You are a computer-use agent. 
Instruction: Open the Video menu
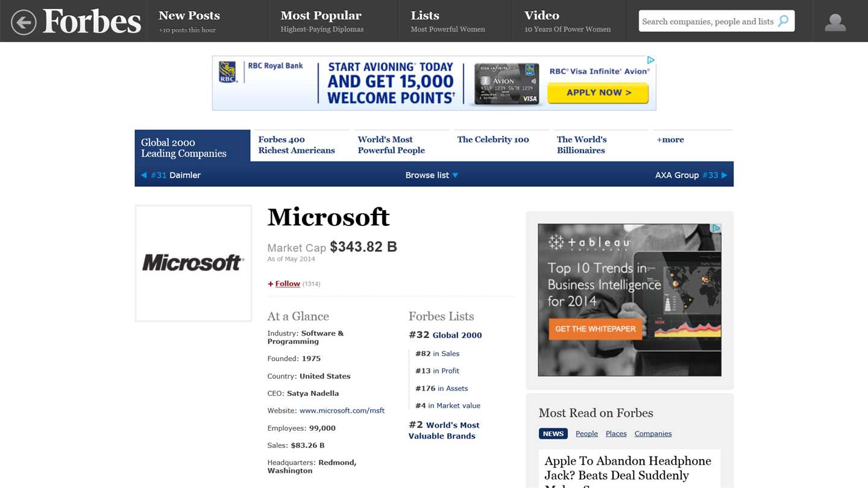567,21
